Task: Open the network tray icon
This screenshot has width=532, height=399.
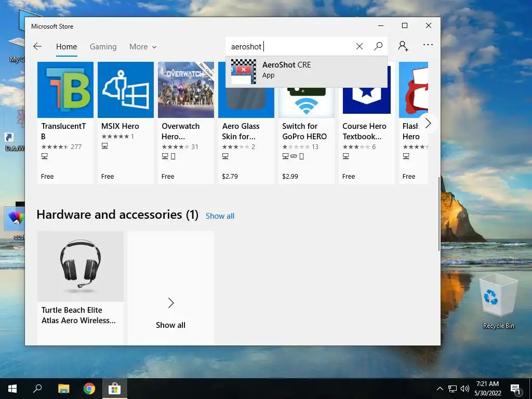Action: 453,389
